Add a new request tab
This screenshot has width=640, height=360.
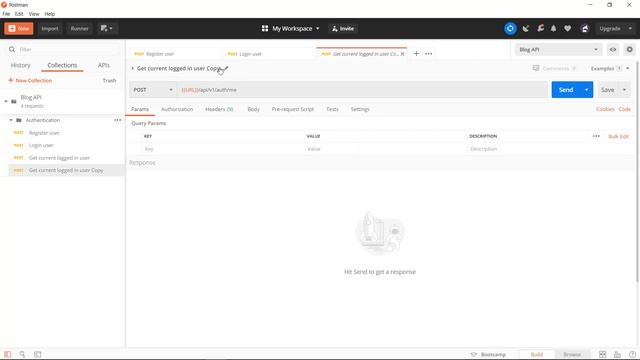click(416, 54)
